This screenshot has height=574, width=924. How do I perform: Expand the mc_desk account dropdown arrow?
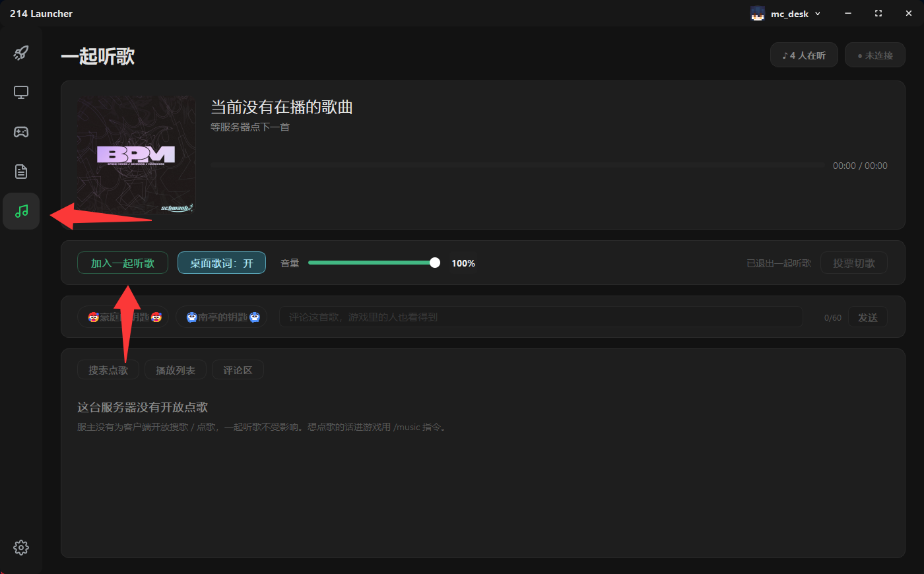click(x=818, y=14)
